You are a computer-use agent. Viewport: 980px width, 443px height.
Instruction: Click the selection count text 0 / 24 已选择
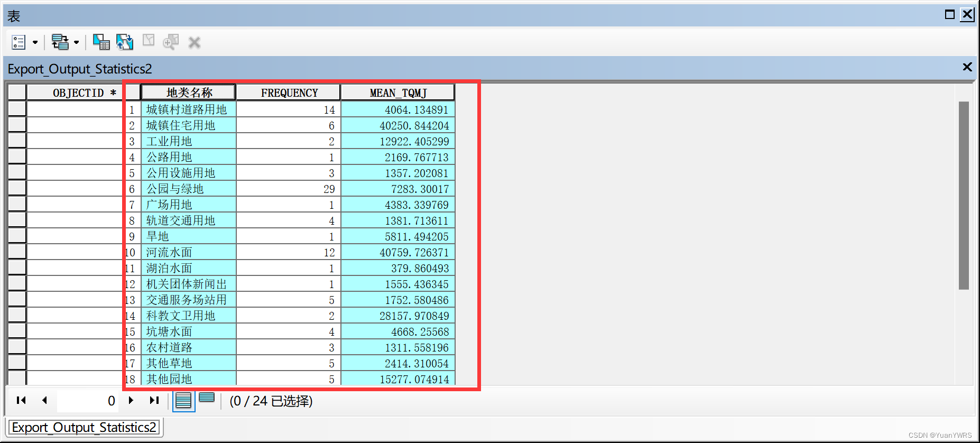(271, 401)
